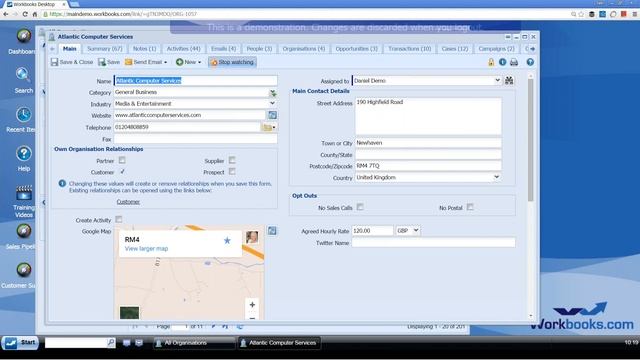Open the Help question mark icon

(24, 153)
